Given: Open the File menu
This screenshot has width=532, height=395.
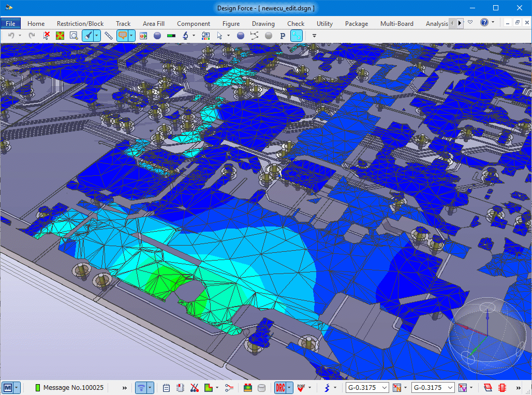Looking at the screenshot, I should [x=10, y=23].
